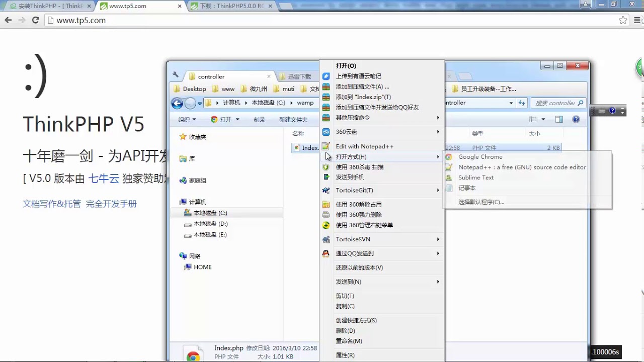Open 文档写作&托管 link
644x362 pixels.
click(x=52, y=204)
